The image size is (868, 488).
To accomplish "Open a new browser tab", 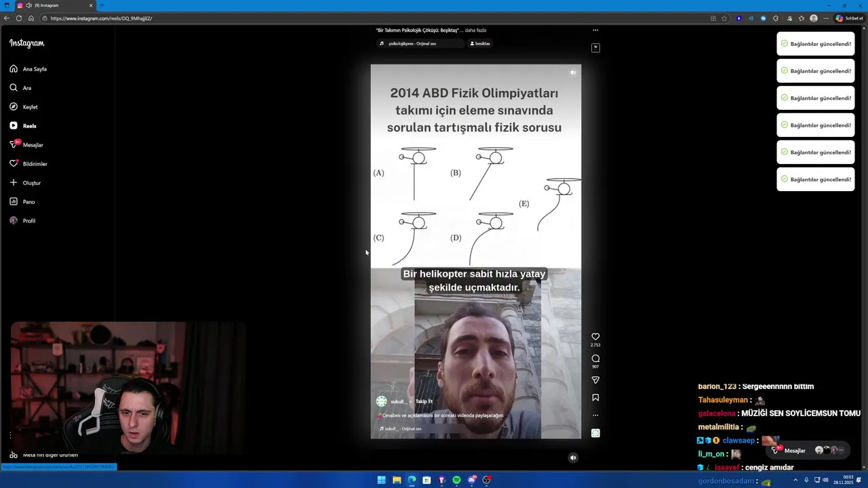I will pos(102,5).
